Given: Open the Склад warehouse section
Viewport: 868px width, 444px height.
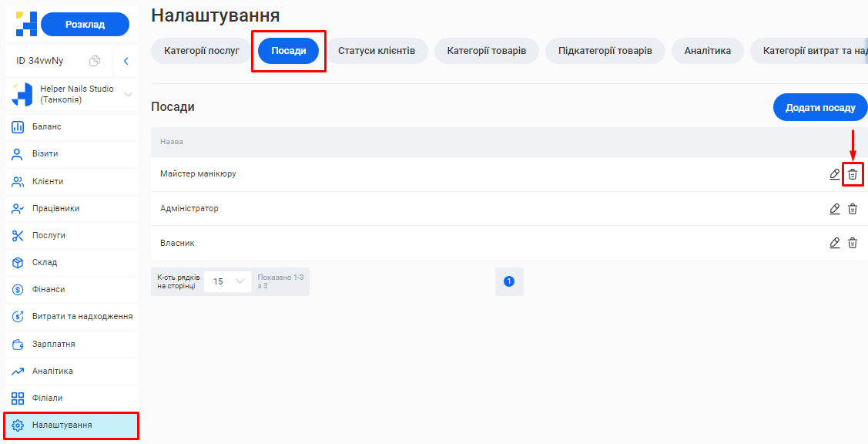Looking at the screenshot, I should click(45, 262).
